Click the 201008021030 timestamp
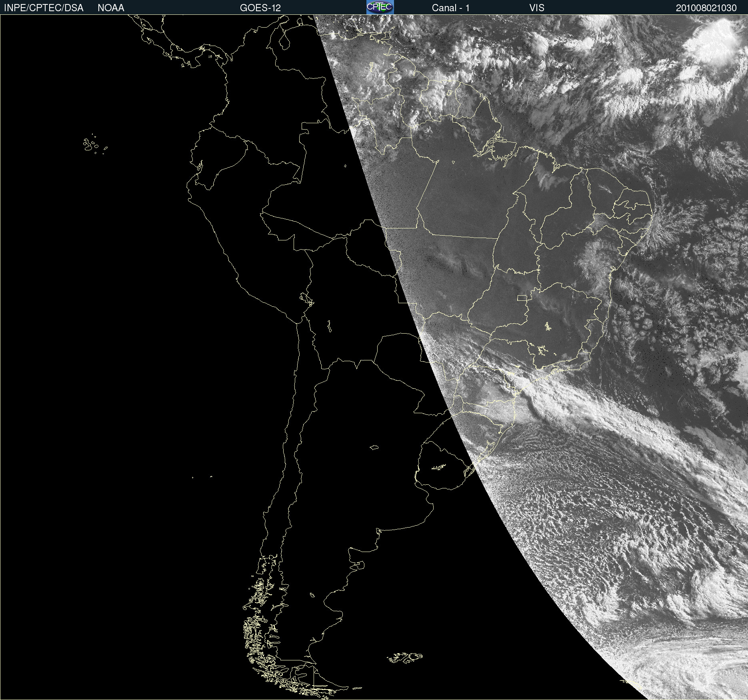The height and width of the screenshot is (700, 748). (x=706, y=8)
